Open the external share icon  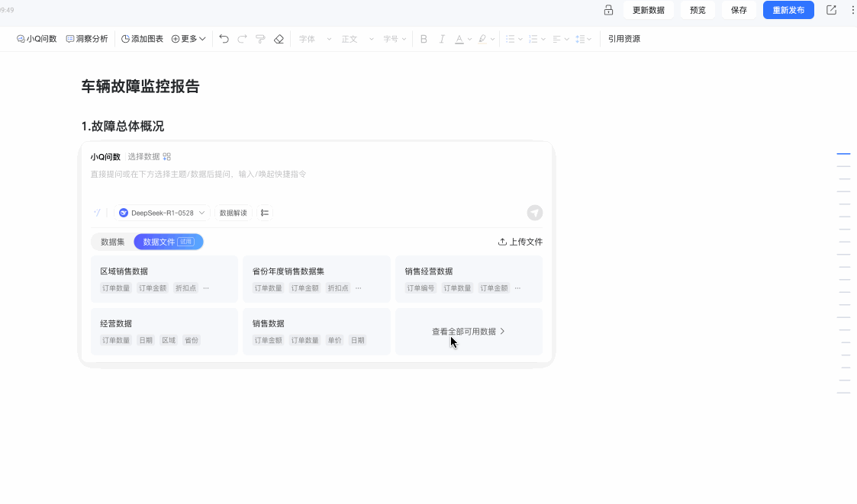point(831,10)
